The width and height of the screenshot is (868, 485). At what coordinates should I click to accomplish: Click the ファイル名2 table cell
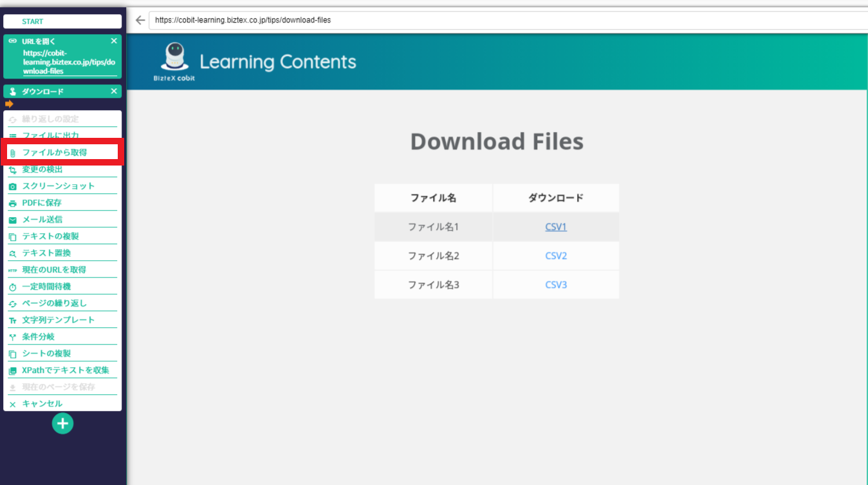(x=434, y=256)
